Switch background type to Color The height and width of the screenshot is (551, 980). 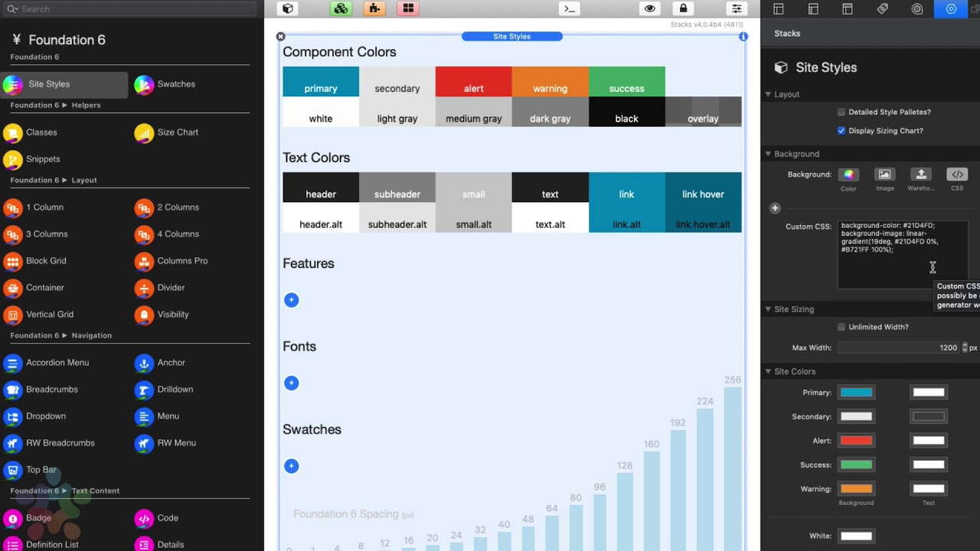848,174
